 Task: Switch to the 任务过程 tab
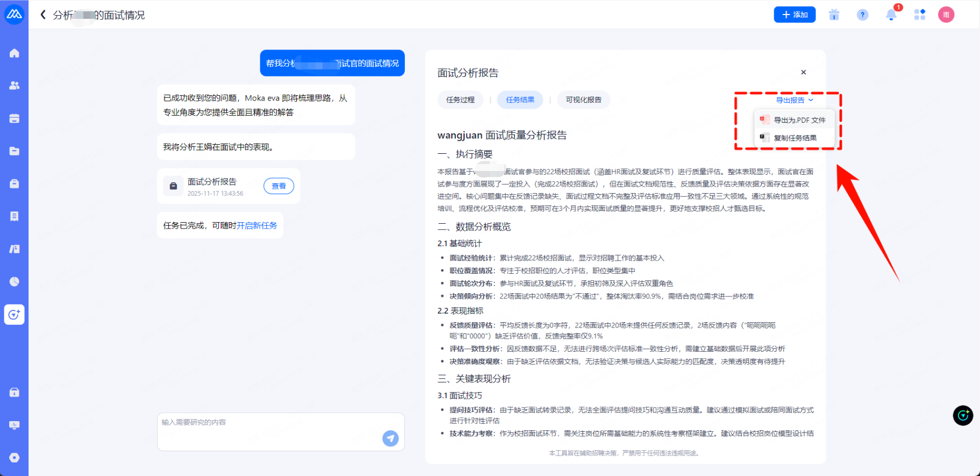[x=460, y=100]
